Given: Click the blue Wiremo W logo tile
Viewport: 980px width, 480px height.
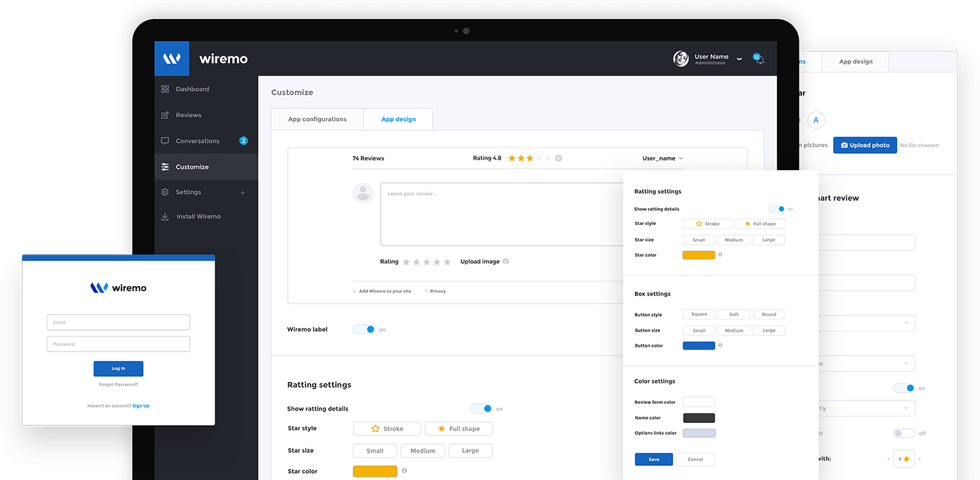Looking at the screenshot, I should tap(172, 58).
